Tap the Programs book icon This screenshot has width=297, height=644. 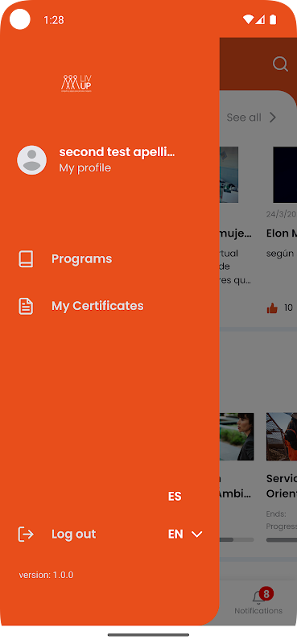pyautogui.click(x=26, y=259)
